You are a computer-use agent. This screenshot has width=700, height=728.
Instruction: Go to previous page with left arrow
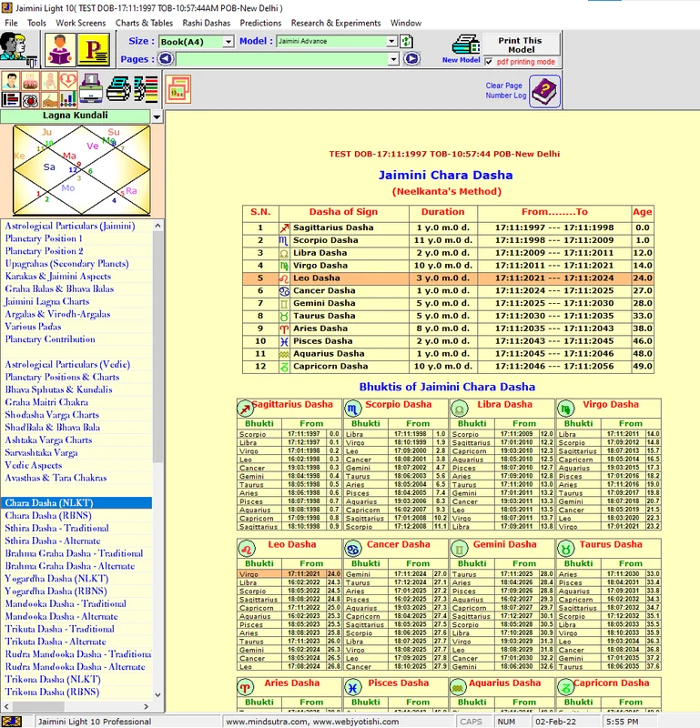pos(165,59)
